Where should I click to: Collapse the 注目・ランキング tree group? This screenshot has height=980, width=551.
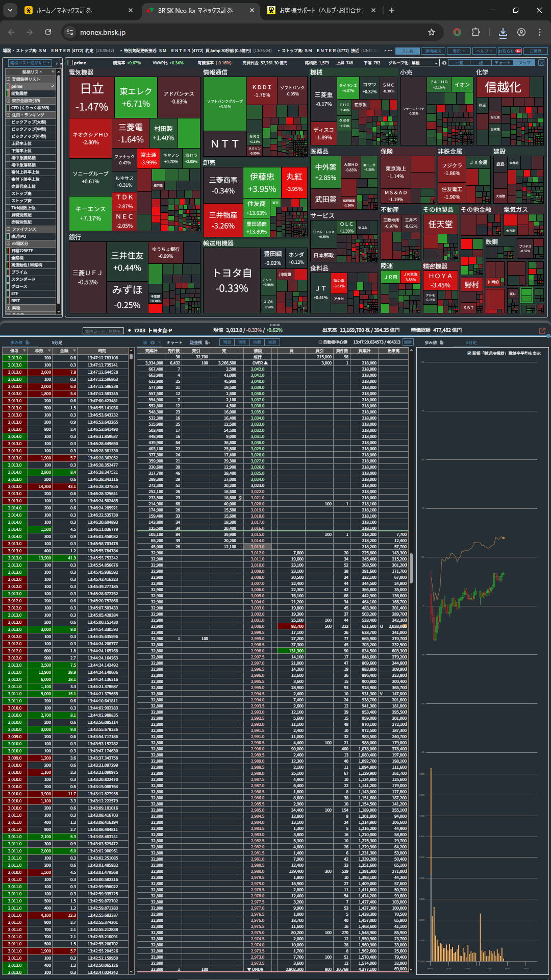click(x=8, y=115)
